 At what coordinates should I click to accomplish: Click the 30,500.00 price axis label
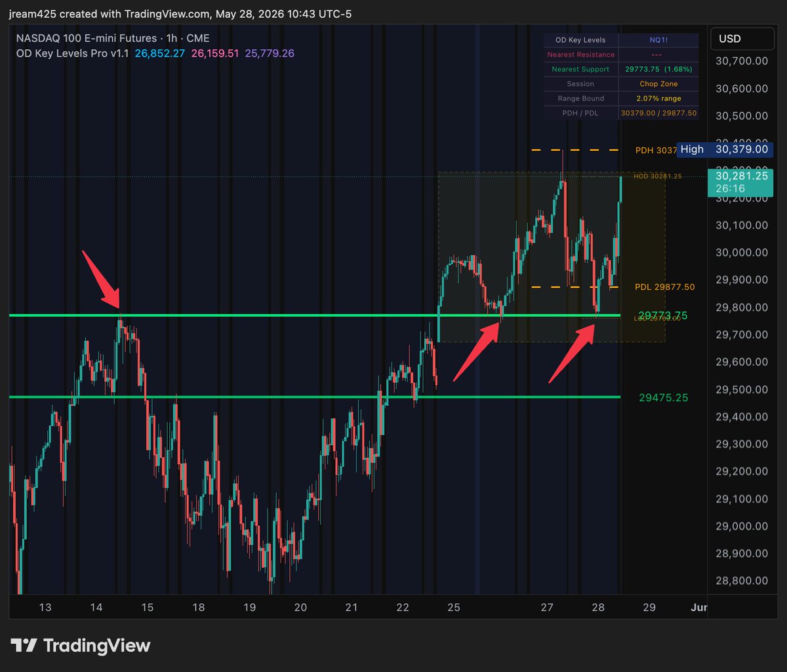point(742,116)
